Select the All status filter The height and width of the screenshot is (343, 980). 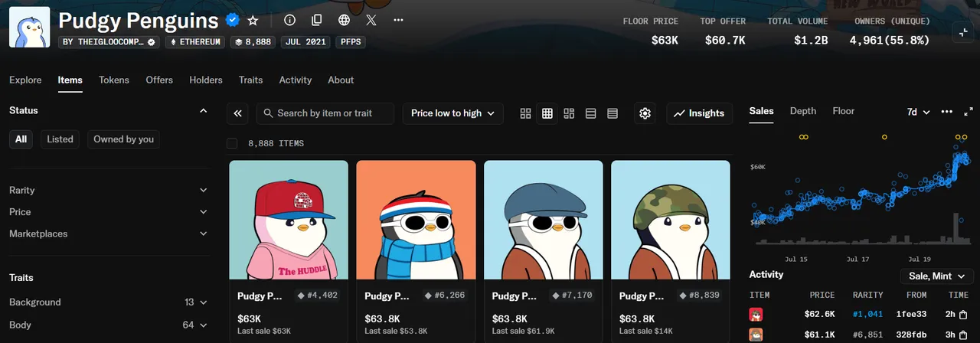21,139
